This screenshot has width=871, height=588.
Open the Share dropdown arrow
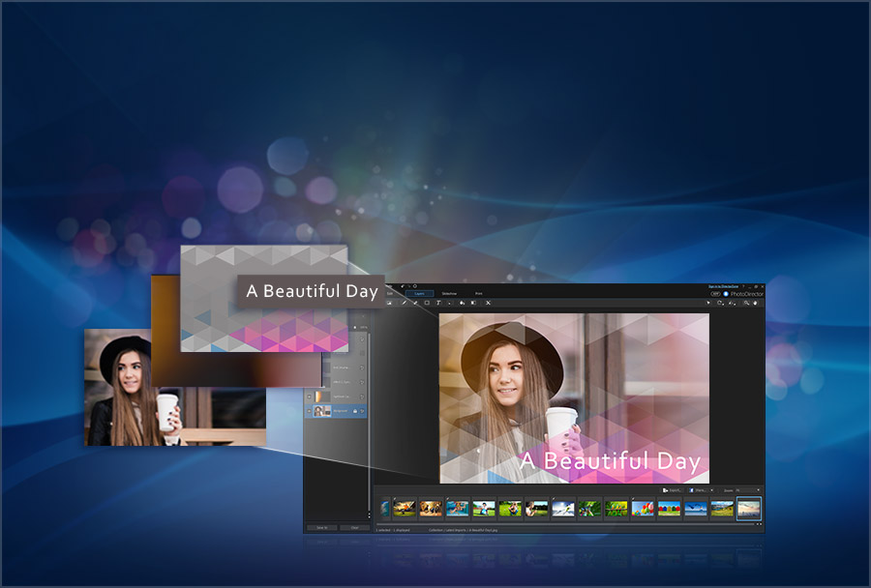click(711, 490)
